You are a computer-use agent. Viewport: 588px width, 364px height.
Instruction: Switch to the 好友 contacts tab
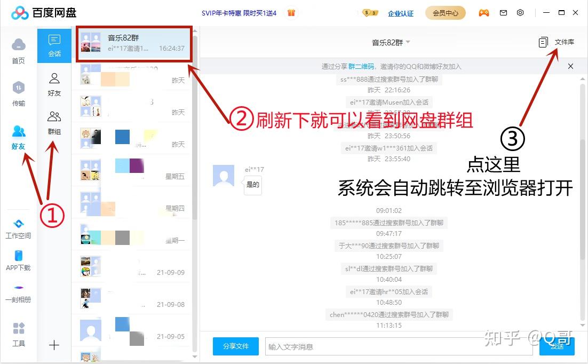coord(54,84)
